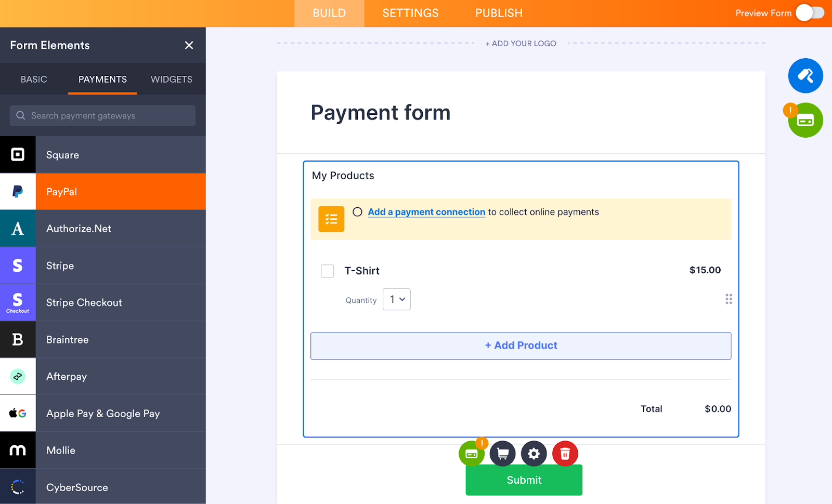Click the payment gateway search field
832x504 pixels.
102,115
